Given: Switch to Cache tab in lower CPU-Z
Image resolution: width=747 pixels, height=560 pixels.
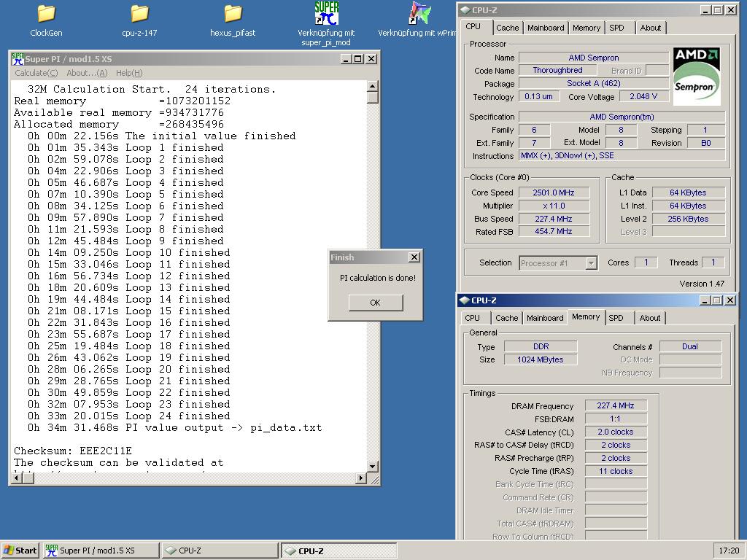Looking at the screenshot, I should click(506, 318).
